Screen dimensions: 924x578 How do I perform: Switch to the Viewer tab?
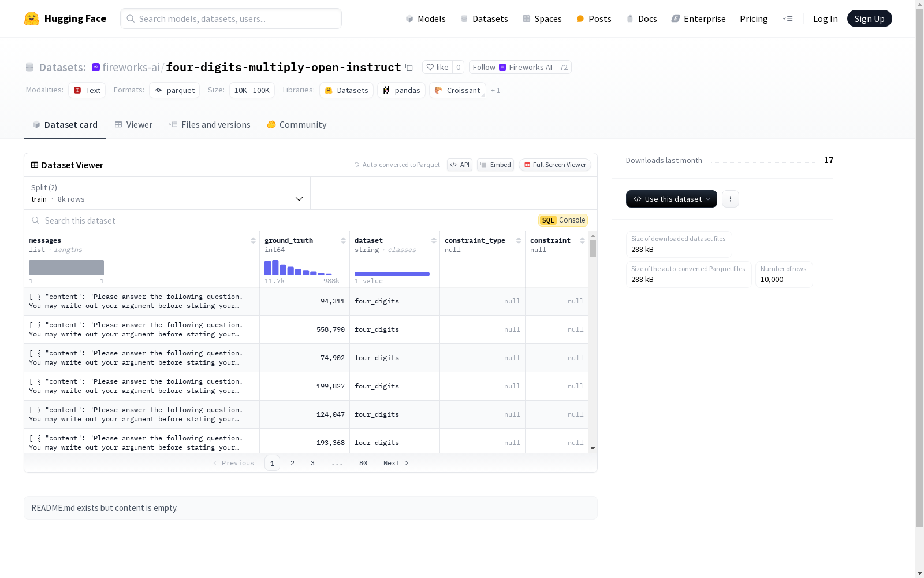tap(133, 125)
